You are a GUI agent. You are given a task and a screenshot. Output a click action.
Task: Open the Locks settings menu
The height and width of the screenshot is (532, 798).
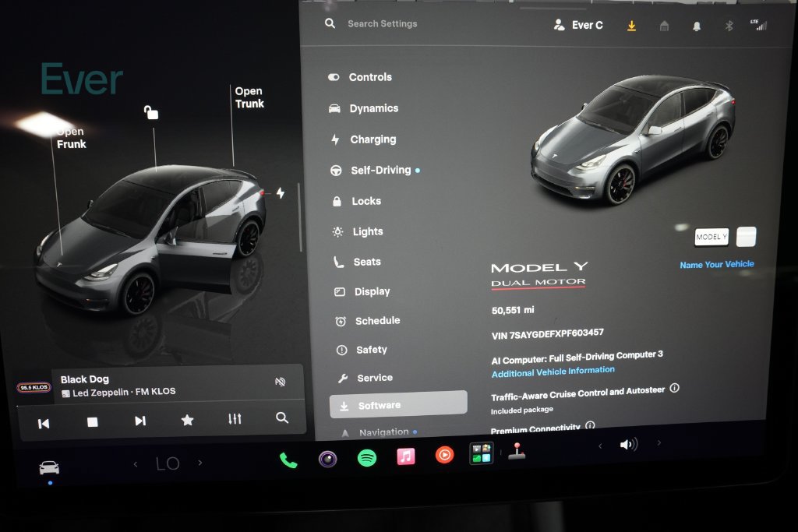[357, 201]
